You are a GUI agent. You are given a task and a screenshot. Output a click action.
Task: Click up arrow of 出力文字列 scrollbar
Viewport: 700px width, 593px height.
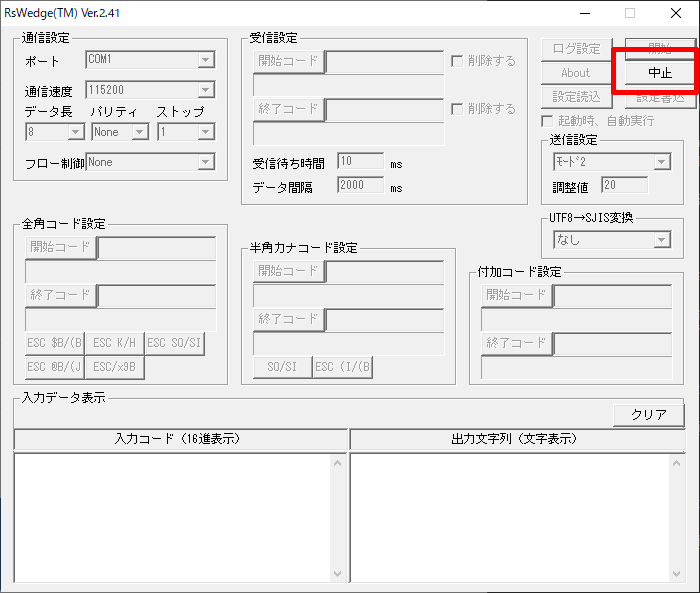(676, 464)
